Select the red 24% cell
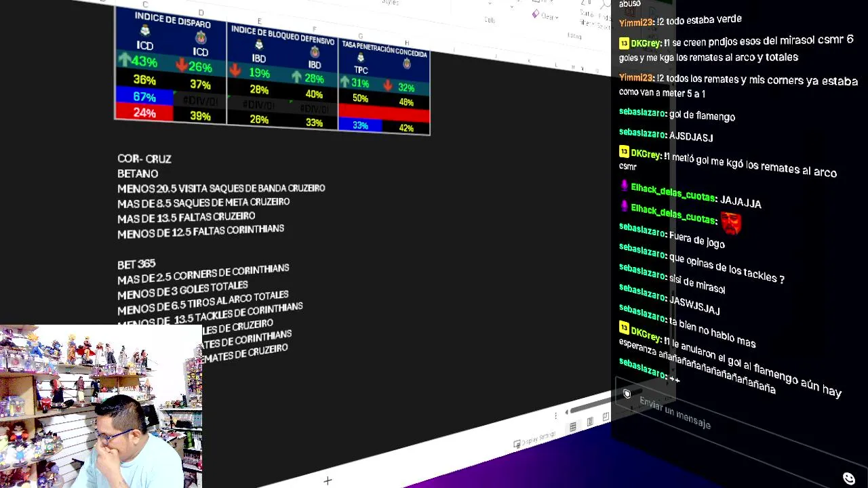The width and height of the screenshot is (868, 488). (144, 113)
